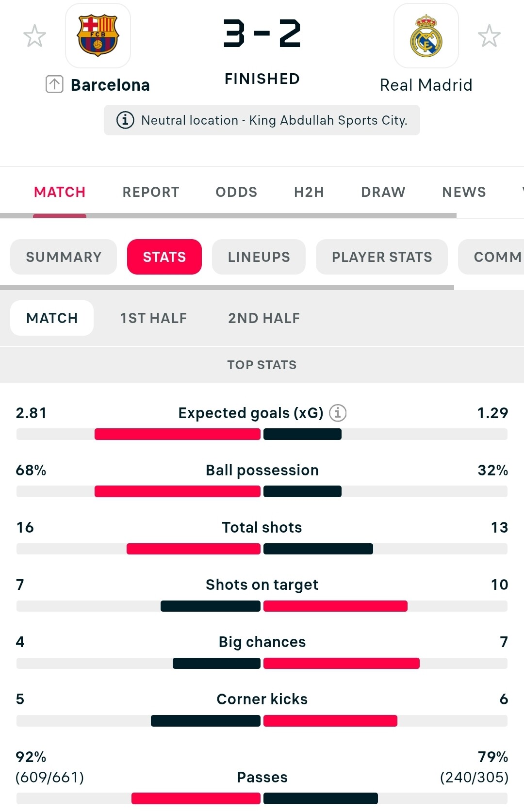View the PLAYER STATS section
The image size is (524, 812).
pos(381,257)
